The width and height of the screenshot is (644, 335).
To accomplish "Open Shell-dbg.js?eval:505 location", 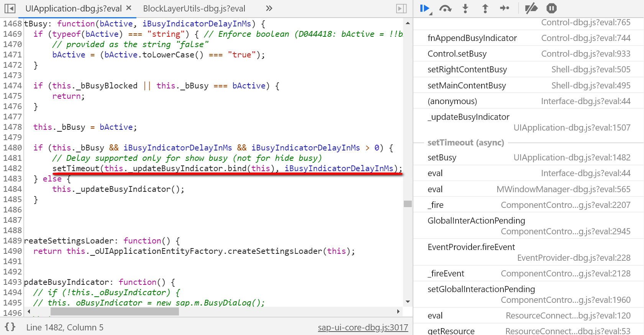I will click(591, 69).
